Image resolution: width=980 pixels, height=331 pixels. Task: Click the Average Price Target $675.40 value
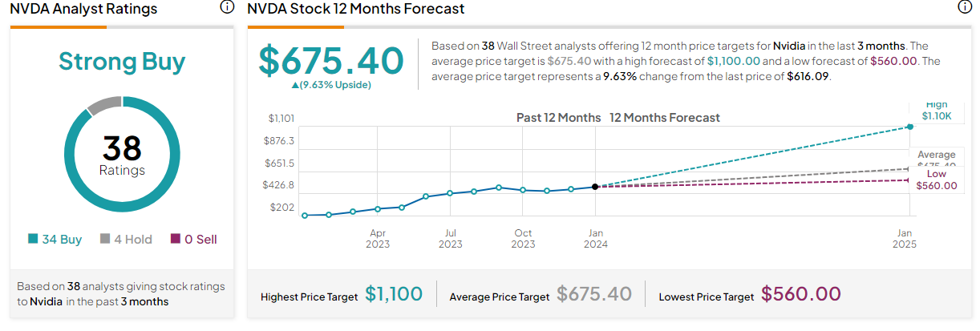click(594, 294)
